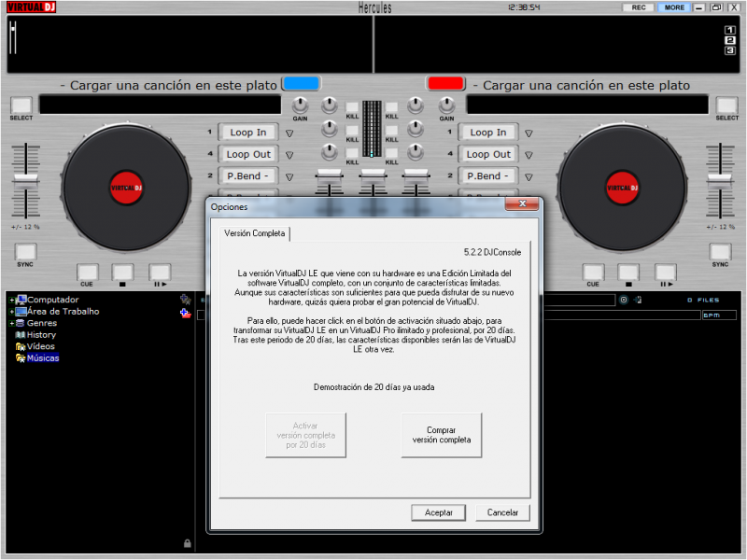Click the right deck stop button
This screenshot has width=747, height=560.
coord(628,273)
